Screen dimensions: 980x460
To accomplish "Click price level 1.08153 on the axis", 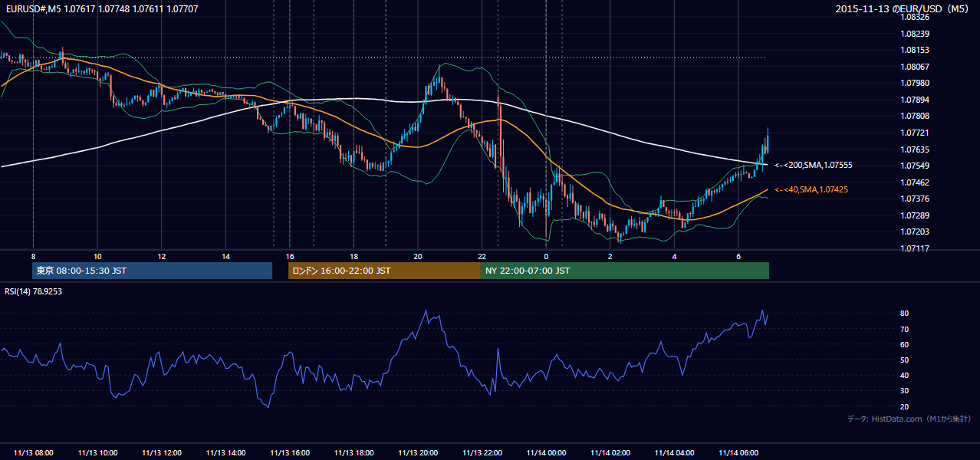I will pyautogui.click(x=916, y=50).
